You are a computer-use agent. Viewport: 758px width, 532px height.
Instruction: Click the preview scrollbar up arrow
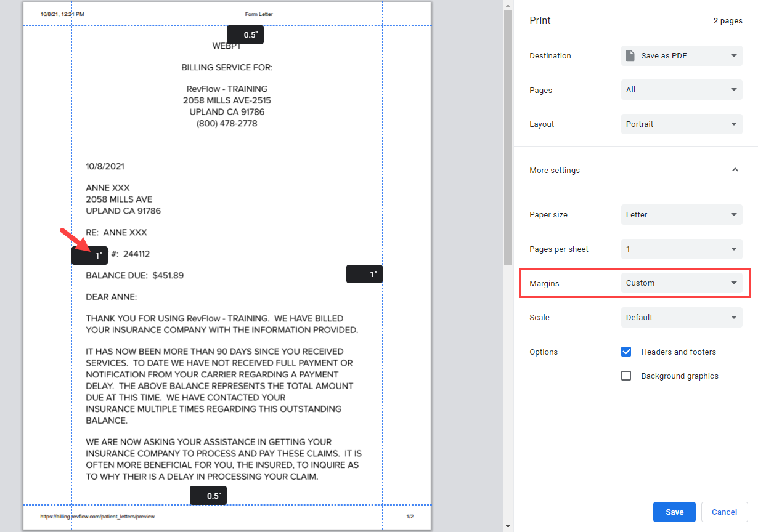(508, 5)
